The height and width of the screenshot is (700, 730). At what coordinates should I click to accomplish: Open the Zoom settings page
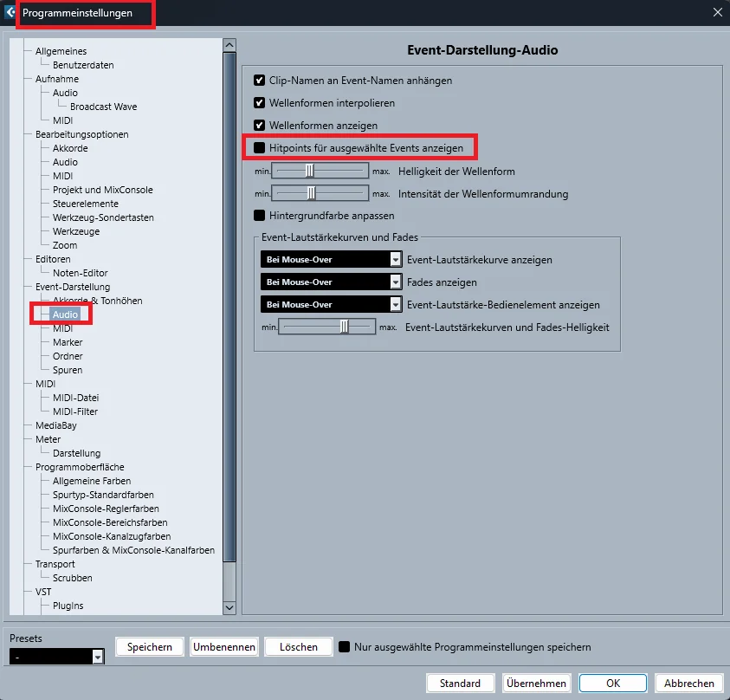point(65,245)
